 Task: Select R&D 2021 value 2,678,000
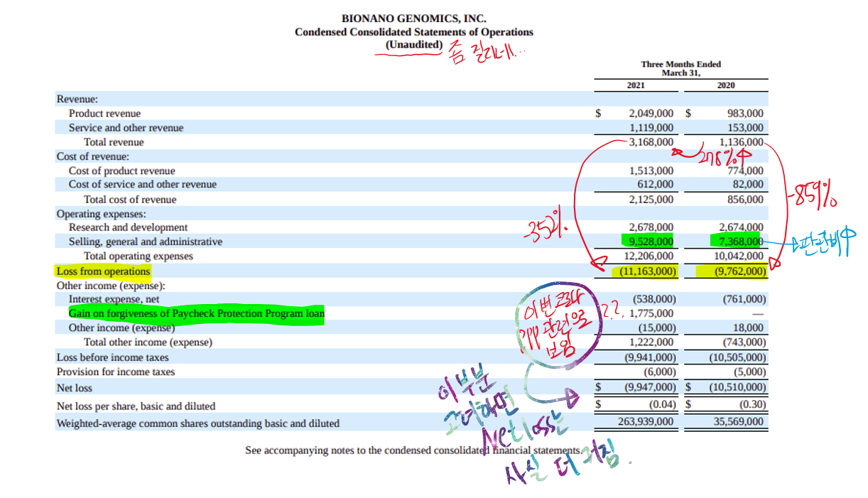[651, 227]
